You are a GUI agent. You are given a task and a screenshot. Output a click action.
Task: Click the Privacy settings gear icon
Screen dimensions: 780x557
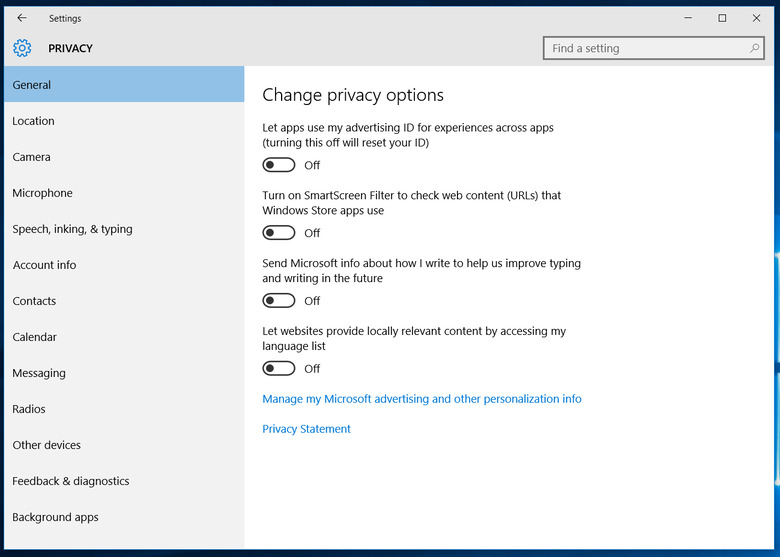tap(22, 48)
